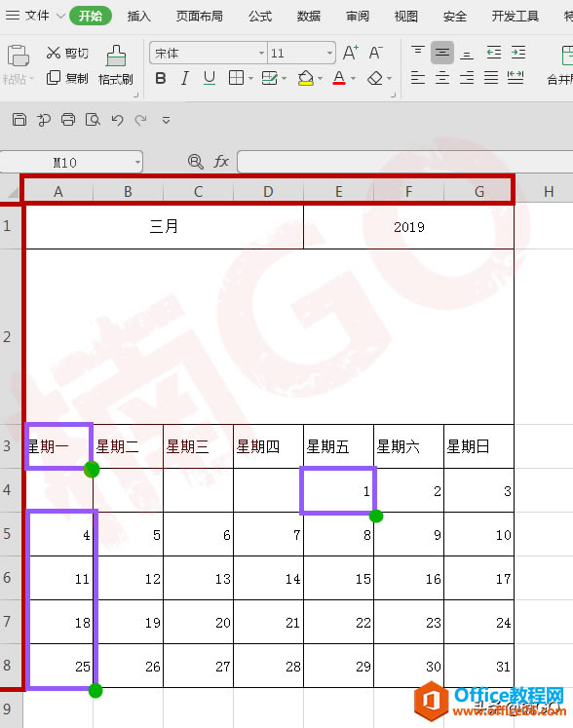Click the cell style/table format icon
The image size is (573, 728).
click(270, 78)
